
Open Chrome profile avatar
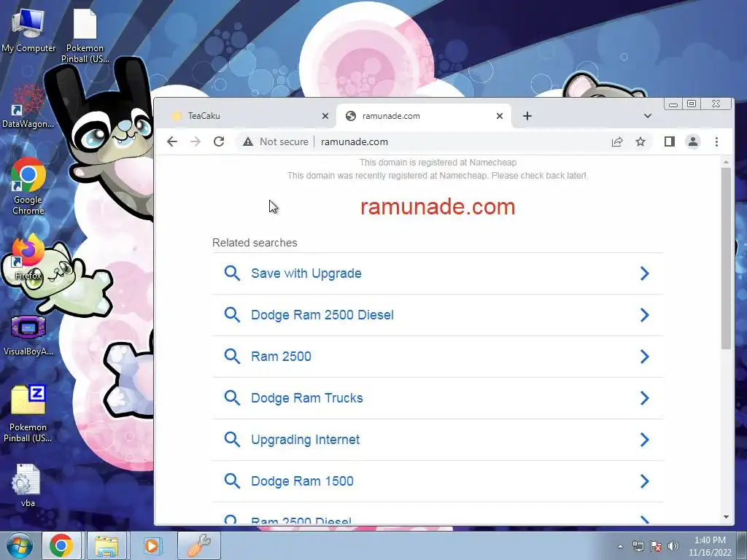pos(693,141)
